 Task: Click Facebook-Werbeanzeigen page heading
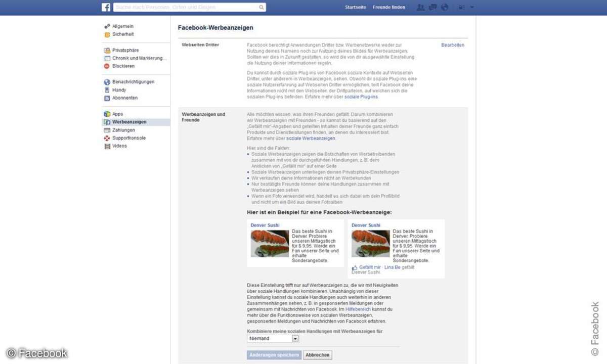(215, 28)
